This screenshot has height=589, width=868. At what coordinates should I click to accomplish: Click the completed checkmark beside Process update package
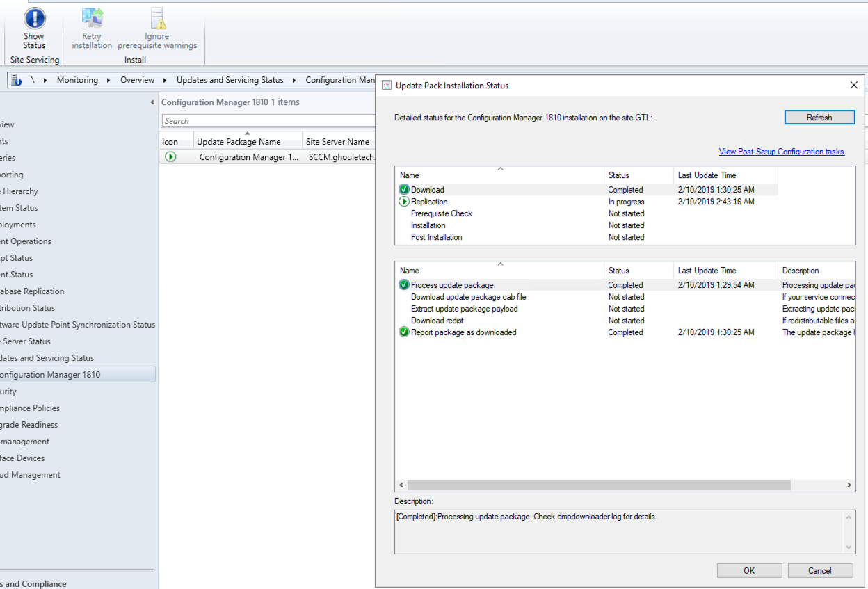(404, 284)
